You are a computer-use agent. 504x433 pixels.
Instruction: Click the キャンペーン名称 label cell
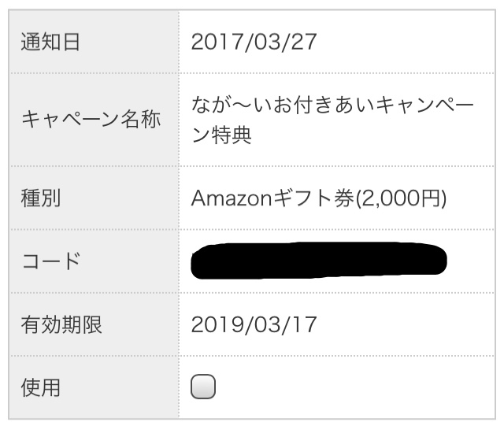coord(90,120)
